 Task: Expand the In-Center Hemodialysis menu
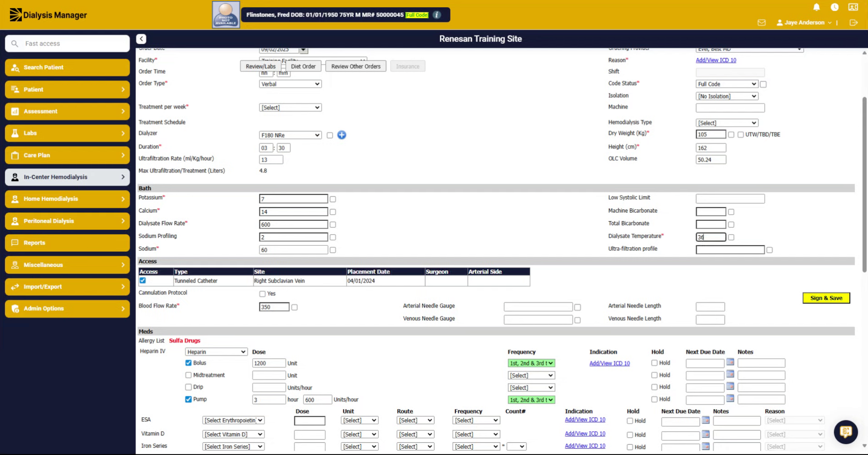tap(67, 177)
